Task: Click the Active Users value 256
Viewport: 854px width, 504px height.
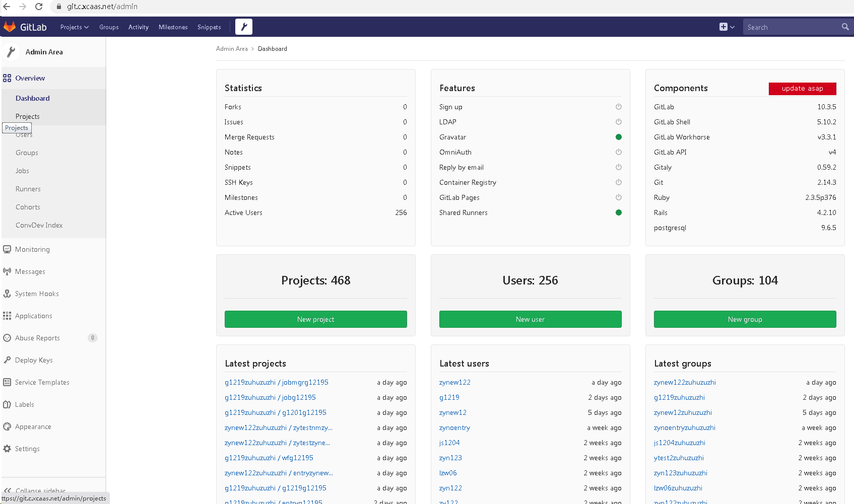Action: (x=401, y=212)
